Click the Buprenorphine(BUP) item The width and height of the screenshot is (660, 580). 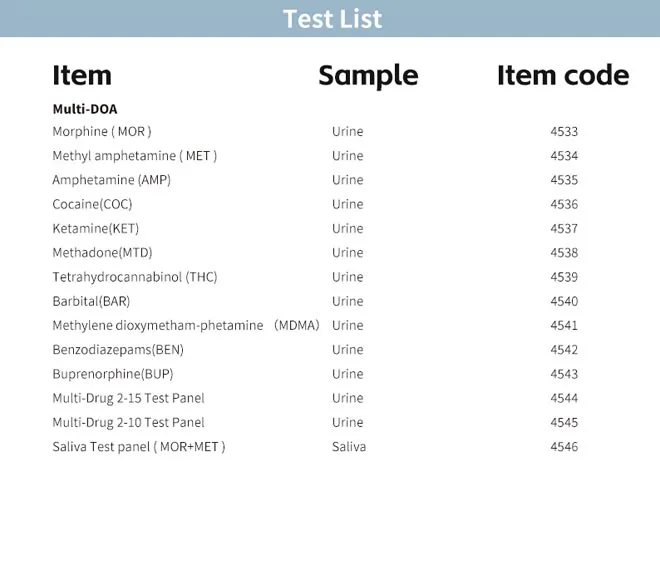click(113, 374)
